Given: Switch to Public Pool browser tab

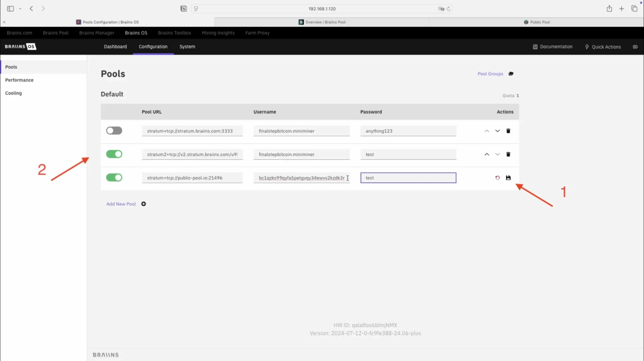Looking at the screenshot, I should (536, 22).
